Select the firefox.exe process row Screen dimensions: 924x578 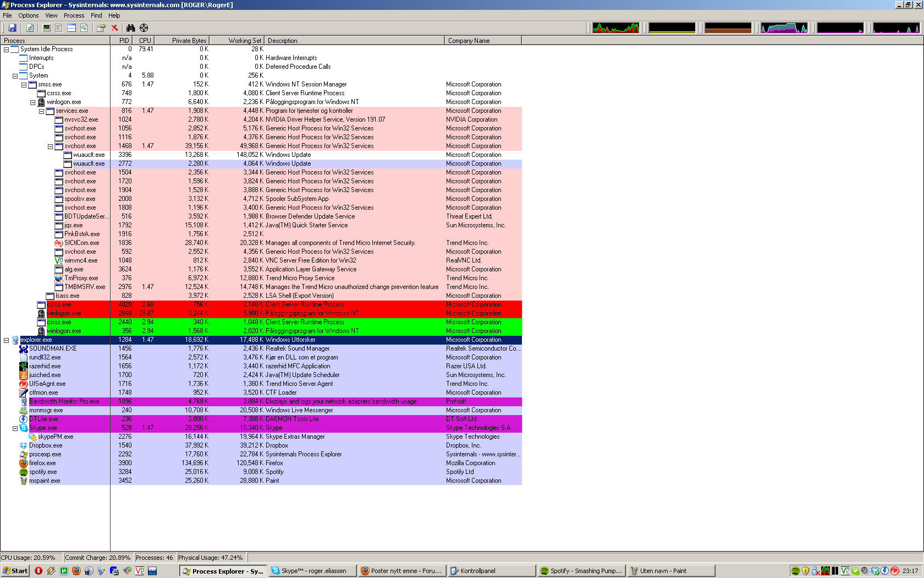click(261, 463)
